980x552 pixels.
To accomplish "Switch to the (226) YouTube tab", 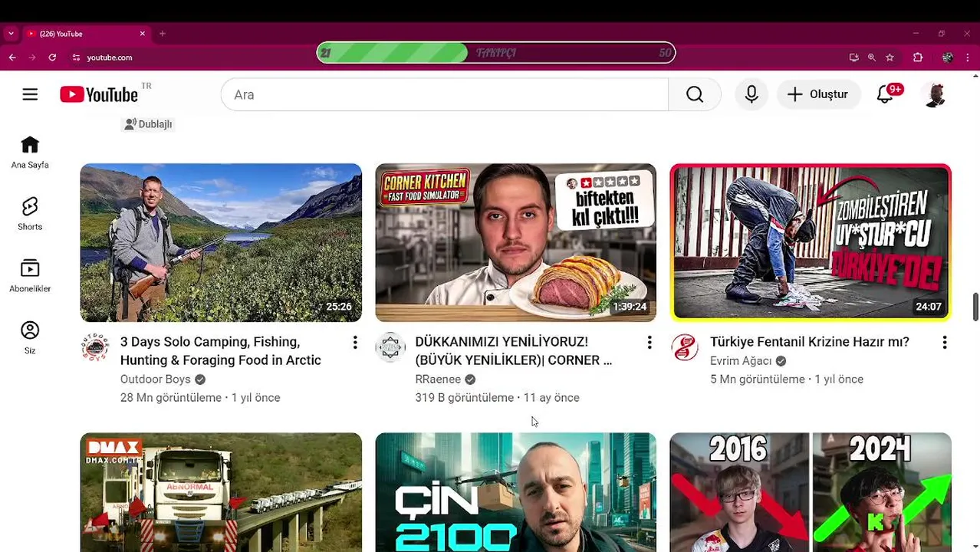I will (x=86, y=34).
